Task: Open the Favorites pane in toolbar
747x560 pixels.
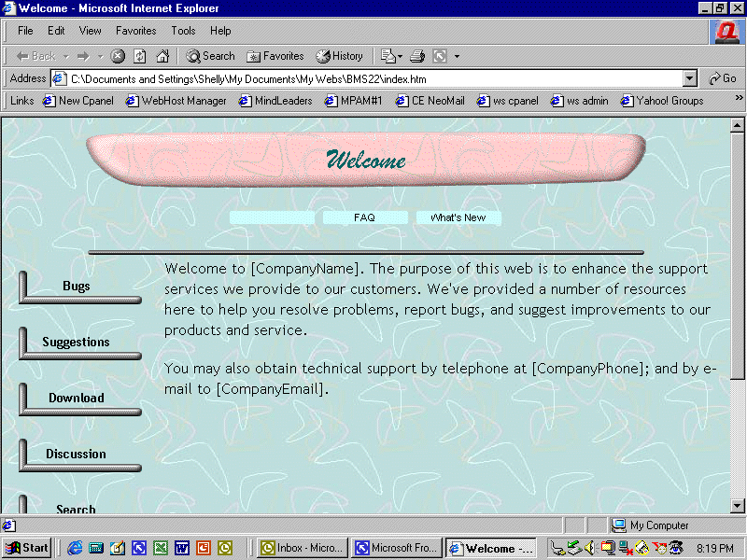Action: coord(275,56)
